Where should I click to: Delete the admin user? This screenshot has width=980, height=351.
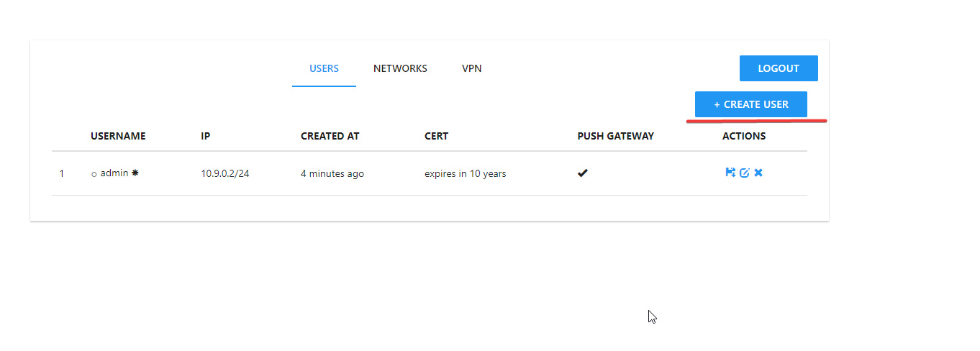[x=758, y=173]
